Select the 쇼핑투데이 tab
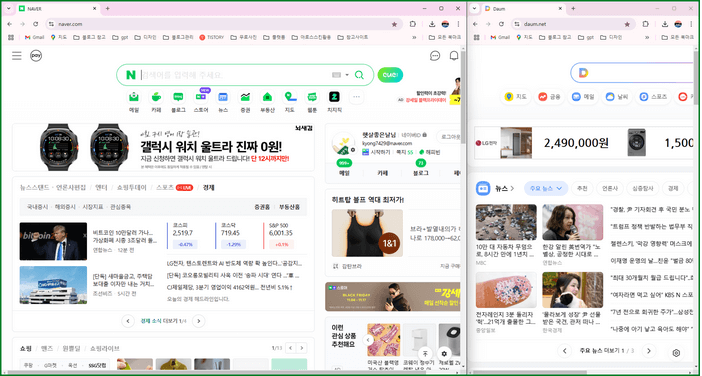702x376 pixels. (132, 188)
